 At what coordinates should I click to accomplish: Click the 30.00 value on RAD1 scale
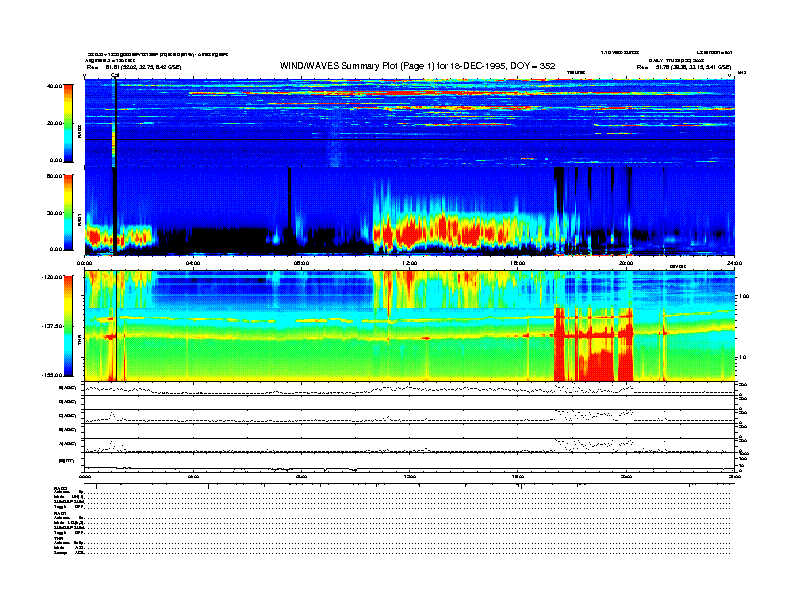(54, 213)
